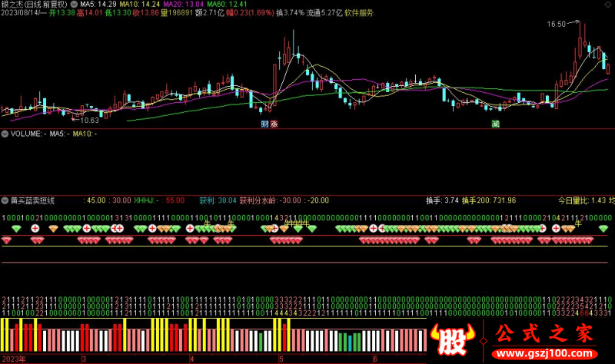Click the 换手: 3.74 value
Image resolution: width=615 pixels, height=364 pixels.
click(443, 200)
